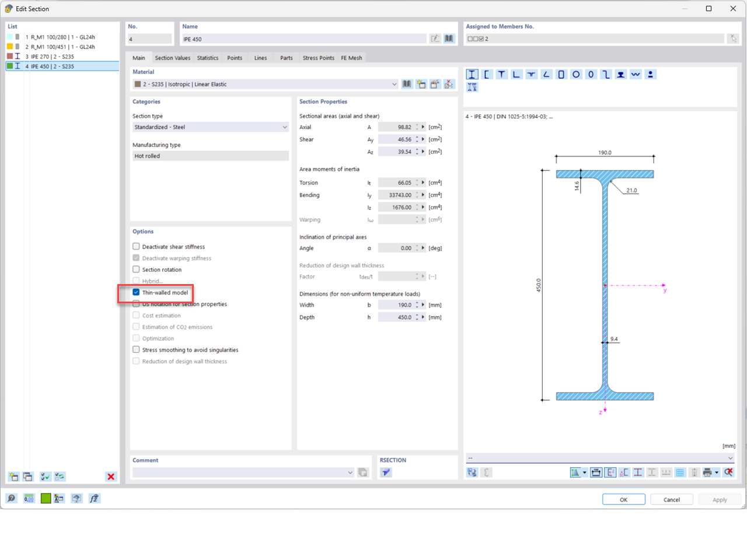Click the formula fx icon at bottom
747x560 pixels.
click(x=94, y=498)
